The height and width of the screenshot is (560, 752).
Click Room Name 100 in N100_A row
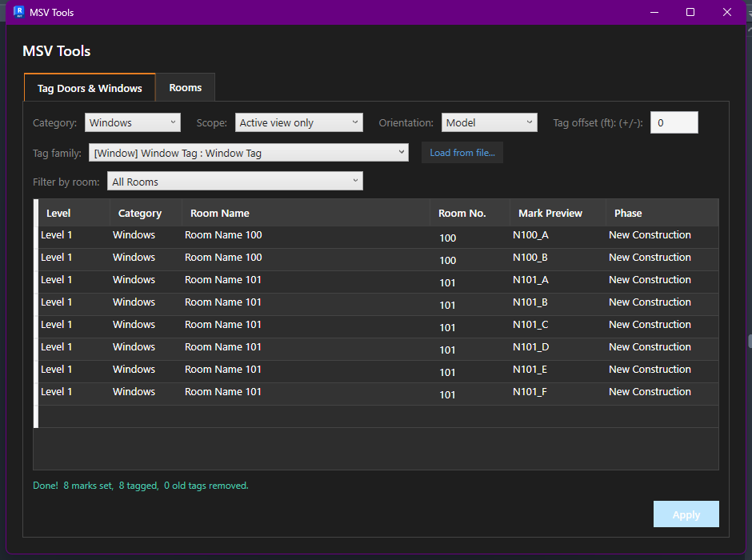223,235
